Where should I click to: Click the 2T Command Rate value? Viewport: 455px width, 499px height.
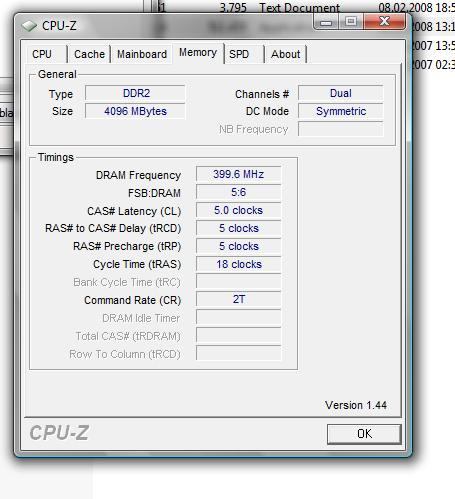click(x=239, y=299)
